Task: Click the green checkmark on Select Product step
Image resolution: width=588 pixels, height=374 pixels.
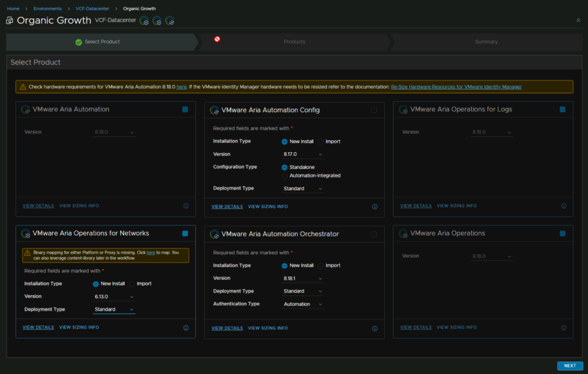Action: click(x=78, y=42)
